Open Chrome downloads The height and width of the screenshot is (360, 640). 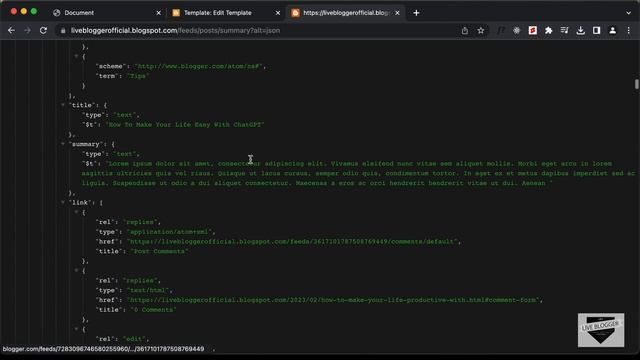coord(580,31)
